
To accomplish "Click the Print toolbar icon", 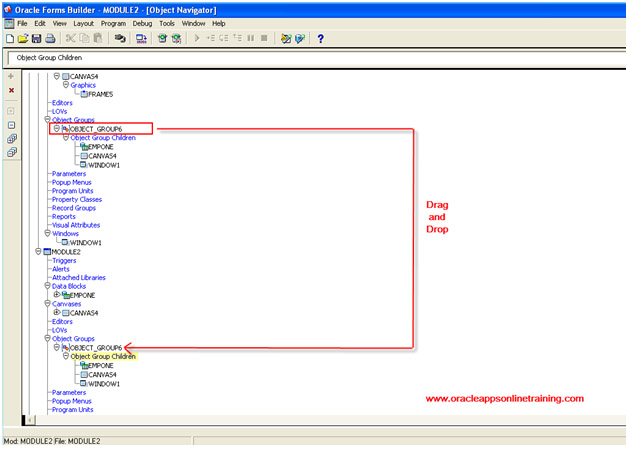I will (50, 39).
